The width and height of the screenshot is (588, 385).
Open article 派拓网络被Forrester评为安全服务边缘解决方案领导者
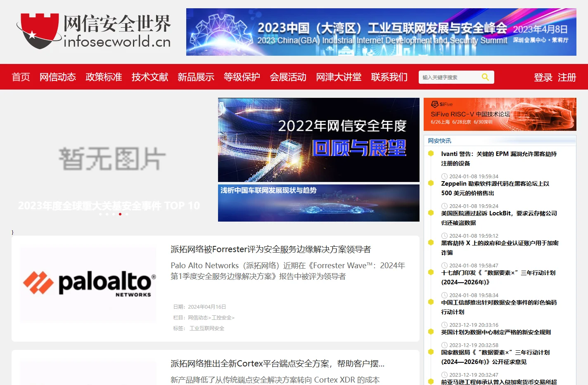(271, 249)
